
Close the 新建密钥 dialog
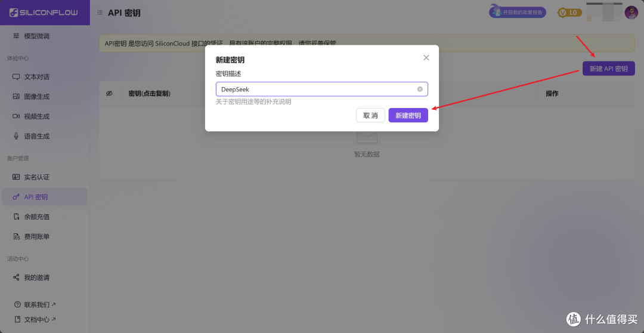tap(426, 57)
